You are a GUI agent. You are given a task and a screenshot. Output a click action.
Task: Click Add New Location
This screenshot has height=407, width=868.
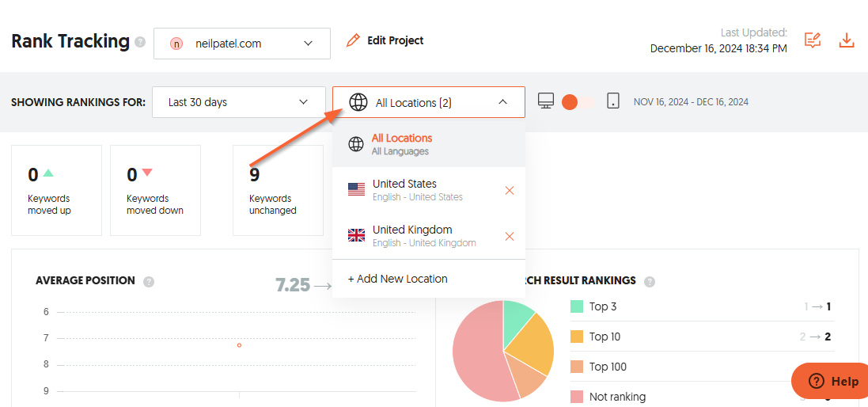[398, 279]
